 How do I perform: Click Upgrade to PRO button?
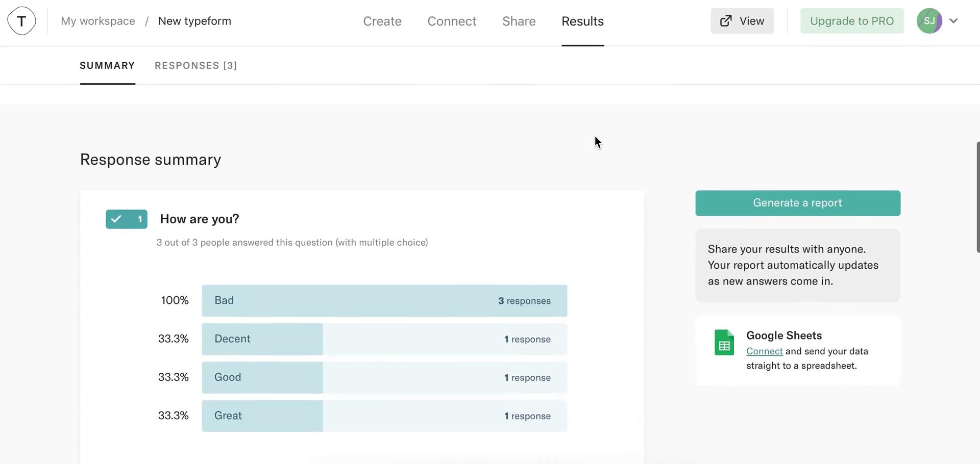(x=852, y=21)
